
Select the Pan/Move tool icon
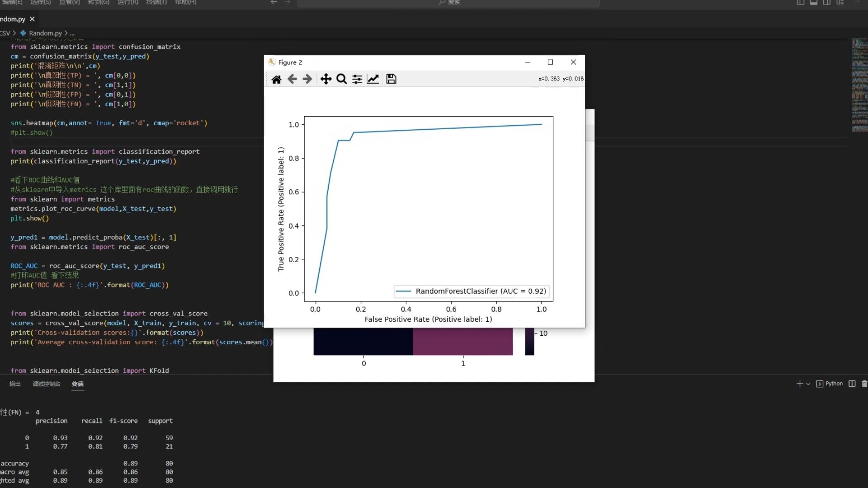pos(325,79)
